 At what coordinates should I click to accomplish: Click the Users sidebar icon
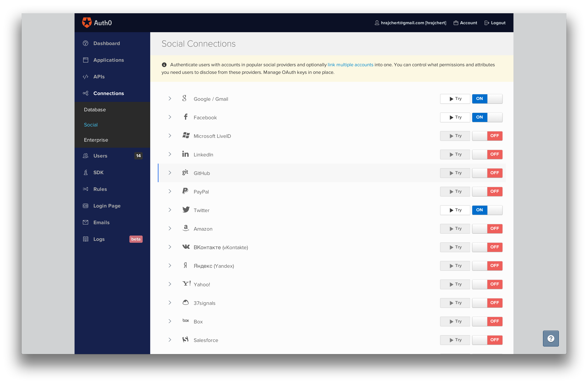click(x=86, y=155)
